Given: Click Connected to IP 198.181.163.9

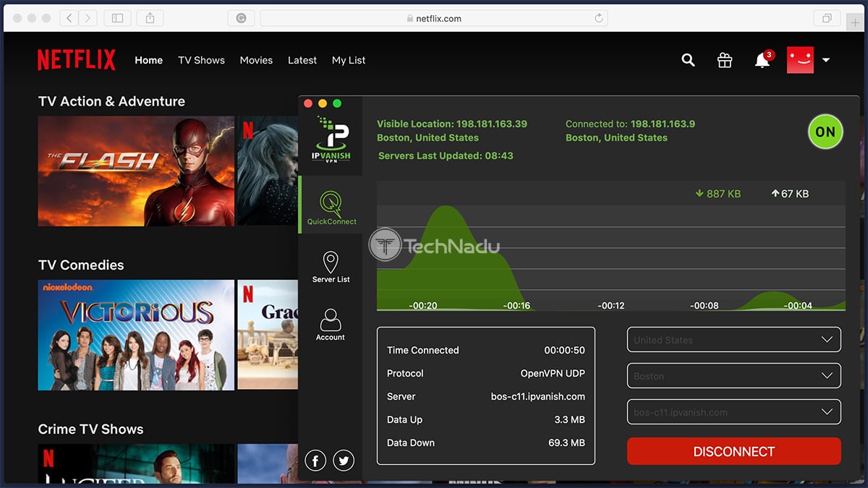Looking at the screenshot, I should [x=663, y=124].
